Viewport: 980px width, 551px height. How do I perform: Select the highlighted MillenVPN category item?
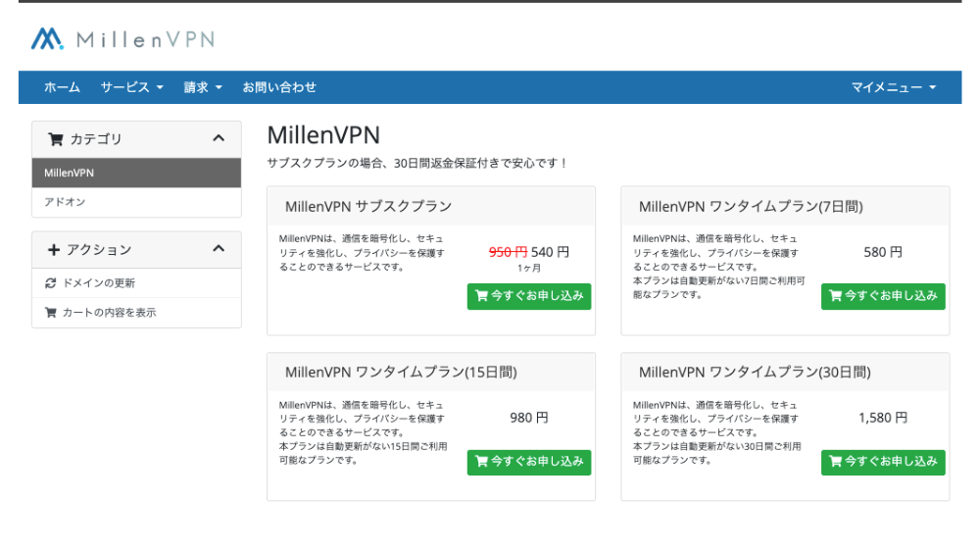pos(70,173)
